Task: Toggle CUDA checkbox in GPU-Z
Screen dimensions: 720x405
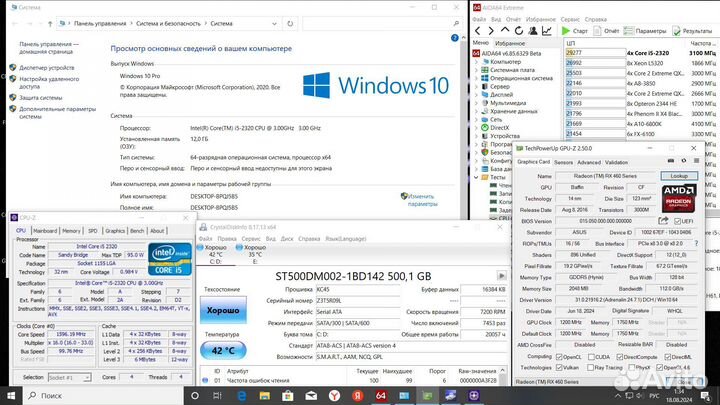Action: [x=591, y=357]
